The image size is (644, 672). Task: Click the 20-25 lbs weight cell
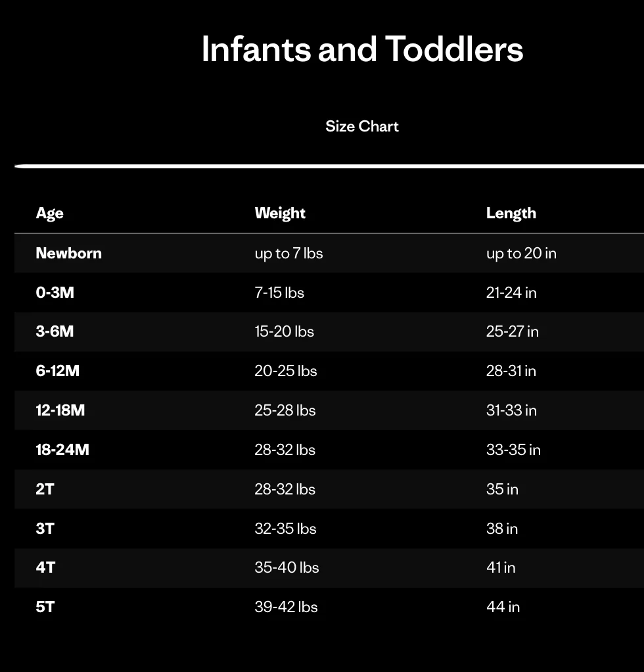(x=286, y=371)
